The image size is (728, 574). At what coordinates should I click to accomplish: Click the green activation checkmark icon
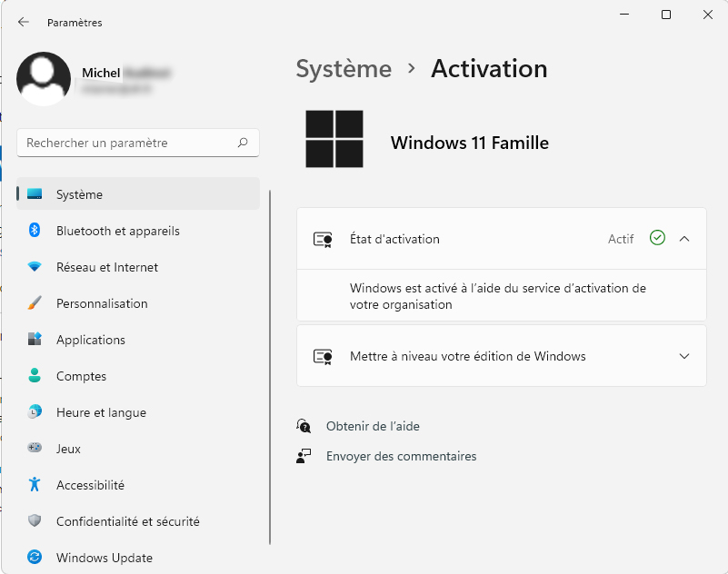657,238
